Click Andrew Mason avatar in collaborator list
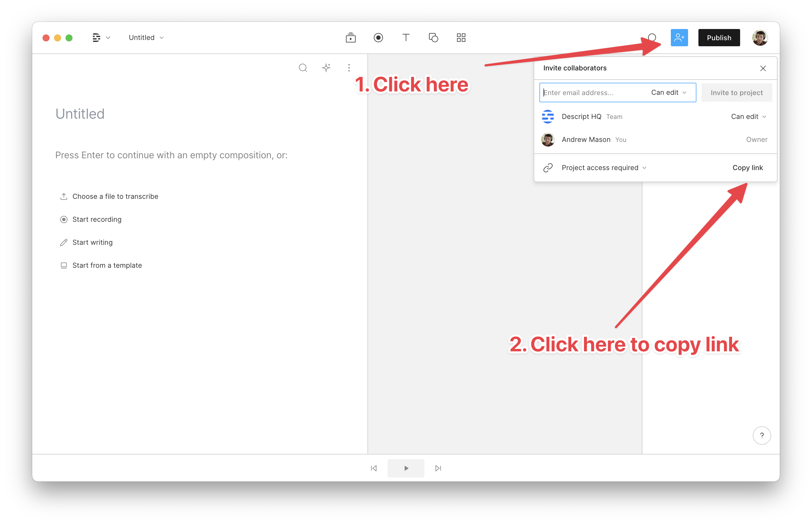The width and height of the screenshot is (812, 524). click(x=547, y=140)
